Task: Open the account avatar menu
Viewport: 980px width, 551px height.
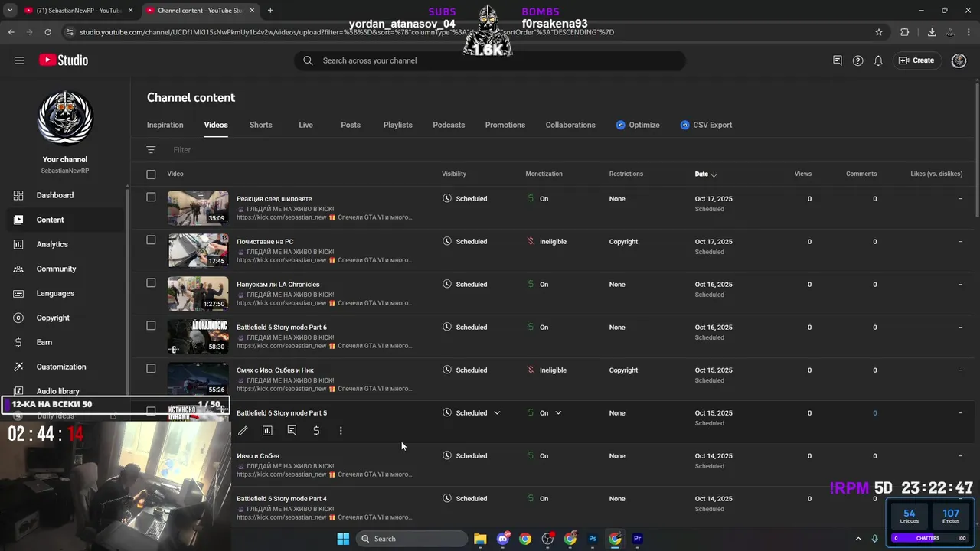Action: 959,60
